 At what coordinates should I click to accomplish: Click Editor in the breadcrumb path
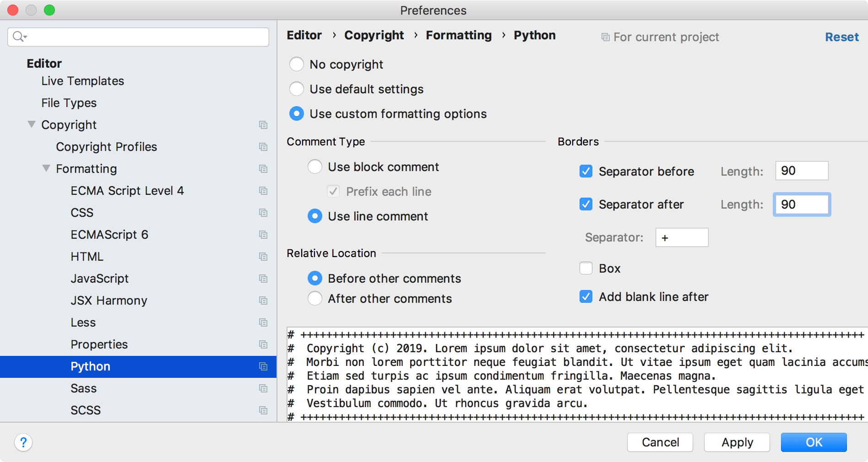coord(304,35)
